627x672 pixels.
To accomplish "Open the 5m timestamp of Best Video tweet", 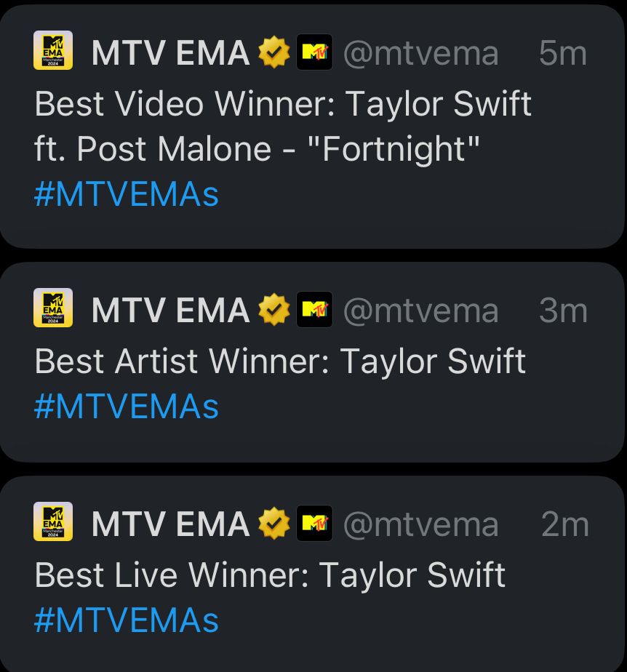I will pyautogui.click(x=563, y=53).
